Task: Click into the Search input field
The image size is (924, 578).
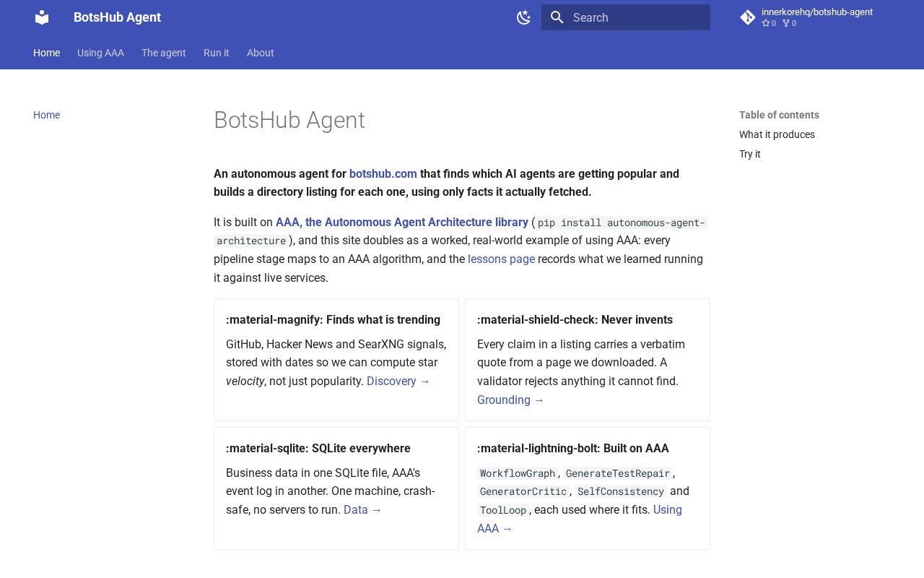Action: point(626,17)
